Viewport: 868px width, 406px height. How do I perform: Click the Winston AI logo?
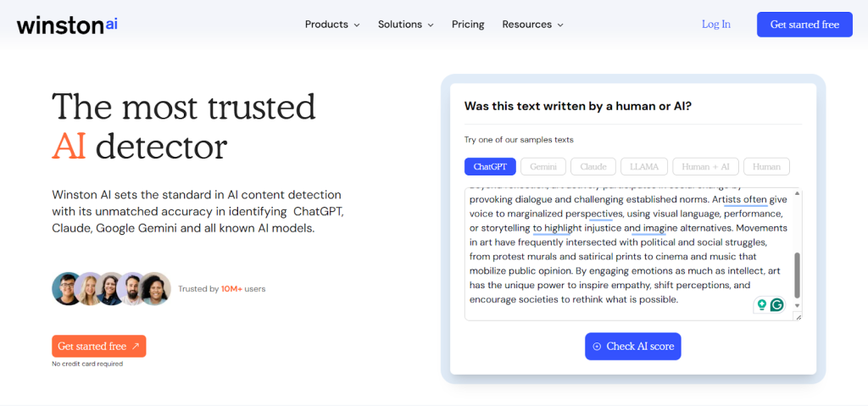[x=67, y=25]
